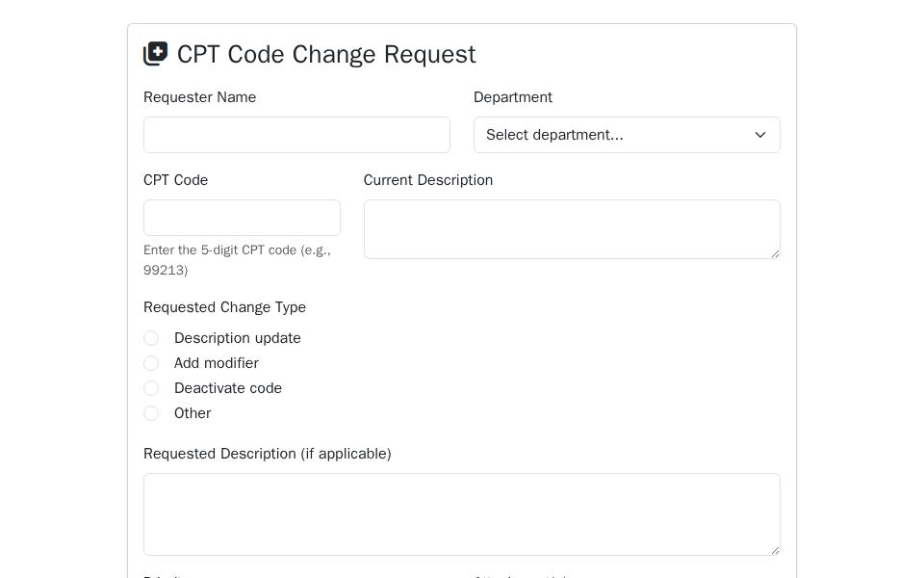Click the medical clipboard icon in the header

155,54
